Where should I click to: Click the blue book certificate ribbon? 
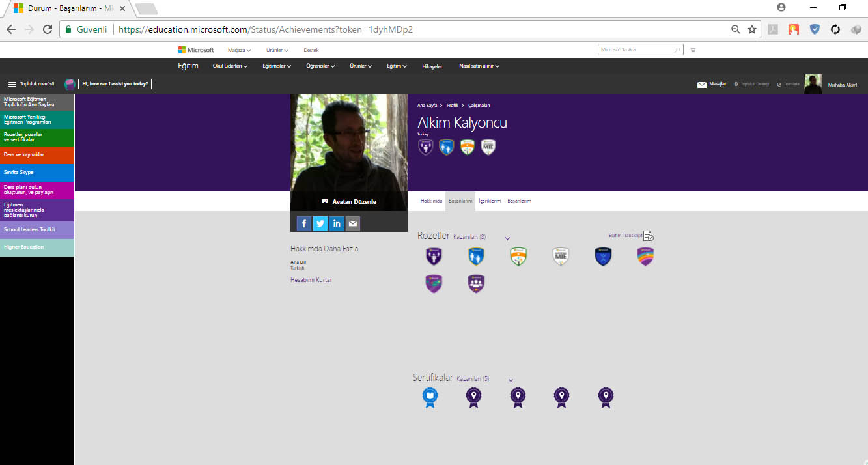pyautogui.click(x=430, y=397)
